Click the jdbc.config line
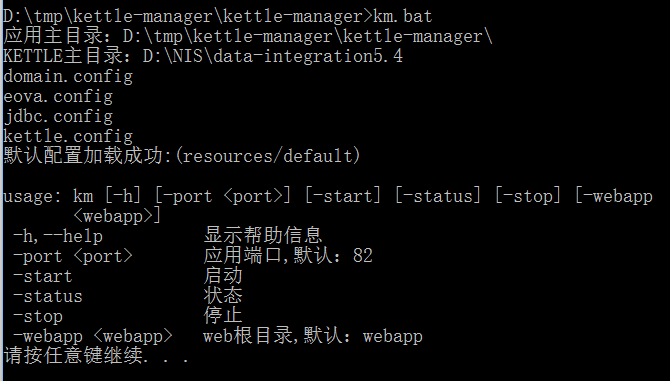Image resolution: width=670 pixels, height=381 pixels. (x=58, y=117)
